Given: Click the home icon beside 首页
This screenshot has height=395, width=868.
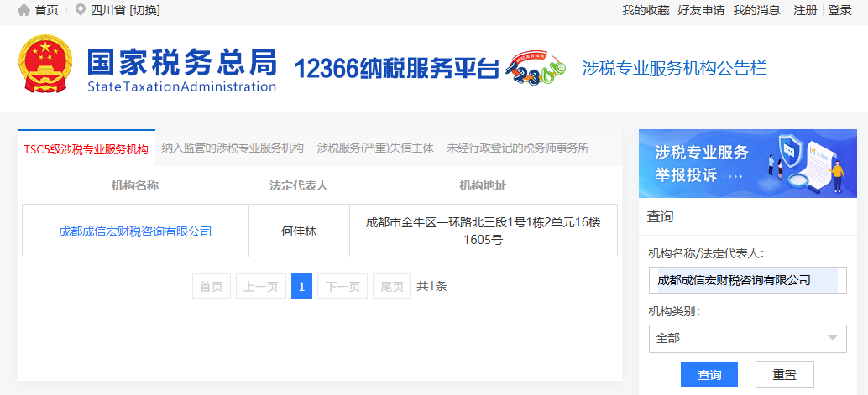Looking at the screenshot, I should (x=24, y=10).
